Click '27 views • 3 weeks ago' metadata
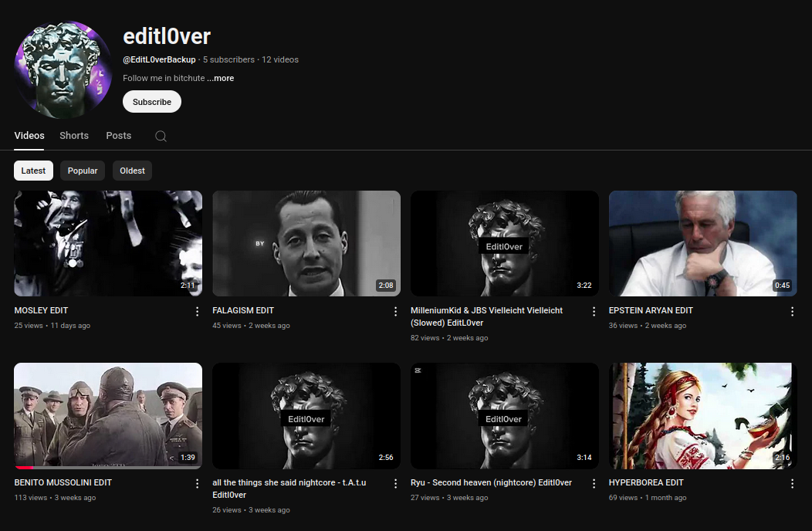 (449, 497)
